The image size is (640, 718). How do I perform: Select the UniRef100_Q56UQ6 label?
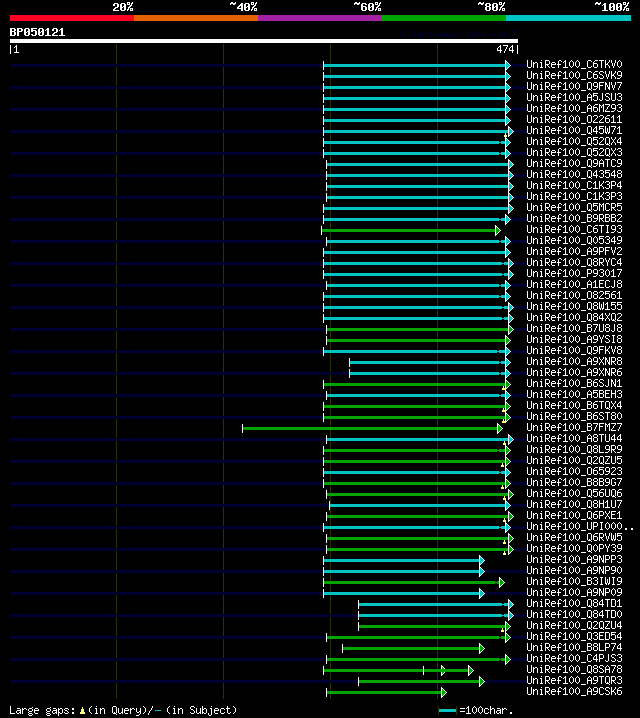[574, 493]
